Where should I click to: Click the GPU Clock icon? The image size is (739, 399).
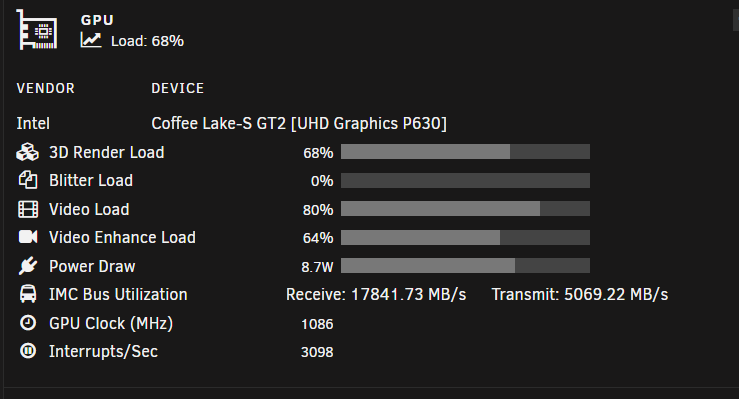tap(28, 323)
